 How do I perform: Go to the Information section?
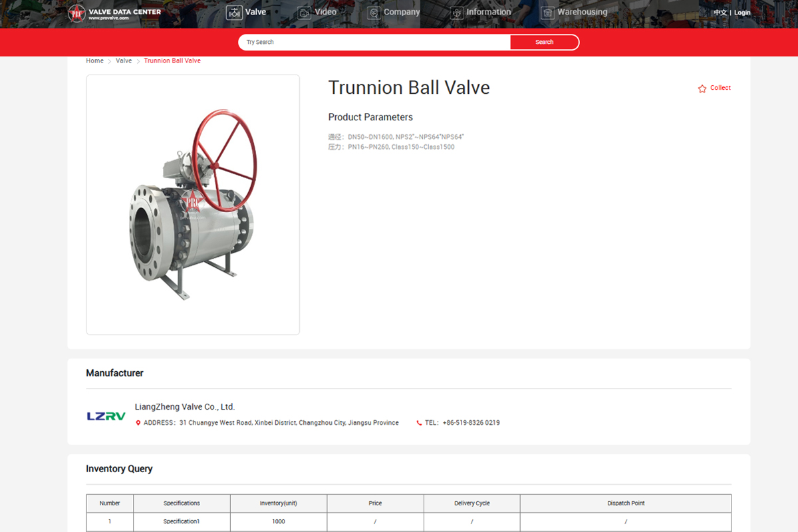click(488, 12)
